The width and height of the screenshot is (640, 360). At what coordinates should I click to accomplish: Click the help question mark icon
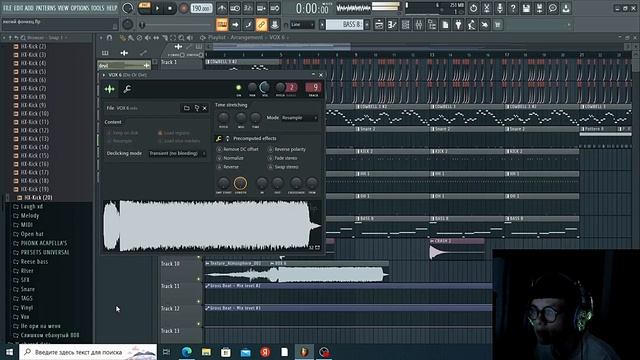513,8
